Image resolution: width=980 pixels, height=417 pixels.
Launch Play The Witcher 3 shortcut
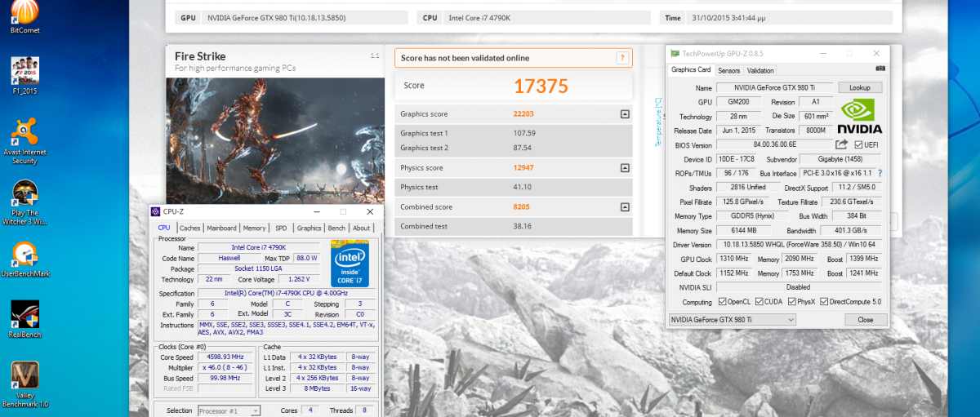point(25,202)
